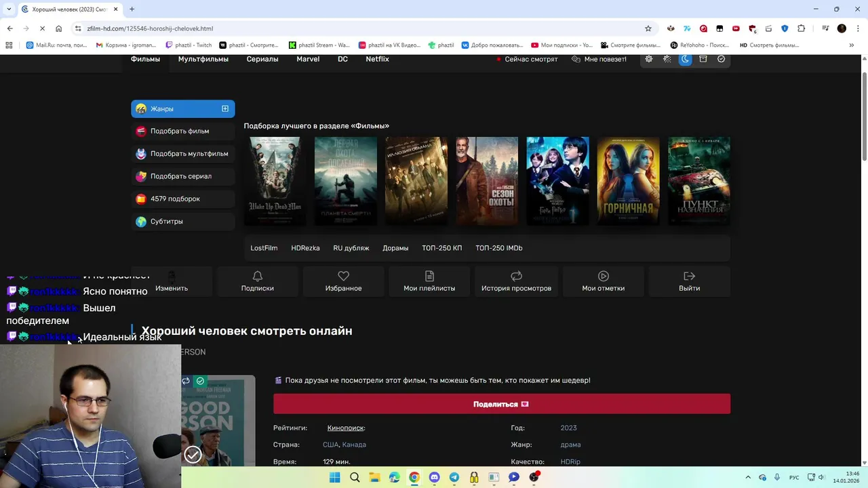Click the repeat icon on movie poster

[x=186, y=381]
